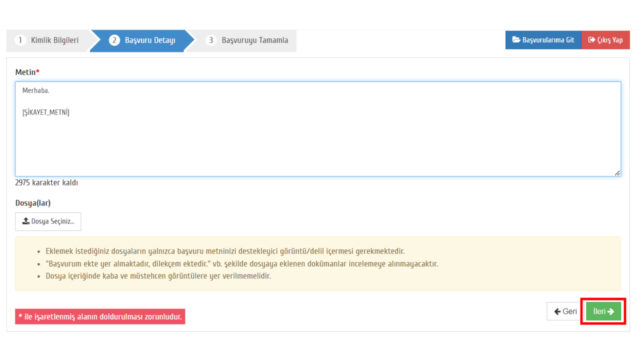The height and width of the screenshot is (360, 640).
Task: Choose a file with Dosya Seçiniz
Action: pyautogui.click(x=48, y=222)
